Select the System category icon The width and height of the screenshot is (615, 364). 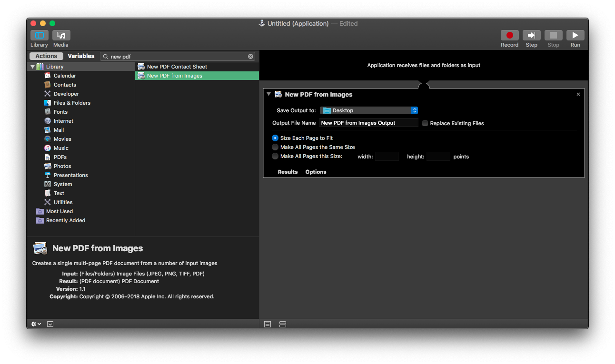tap(48, 184)
